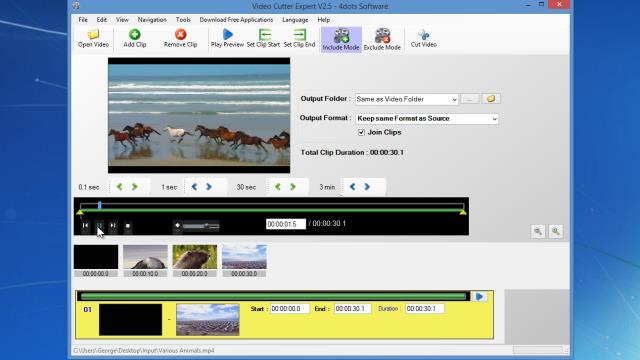Select thumbnail at 00:00:30.0

244,260
